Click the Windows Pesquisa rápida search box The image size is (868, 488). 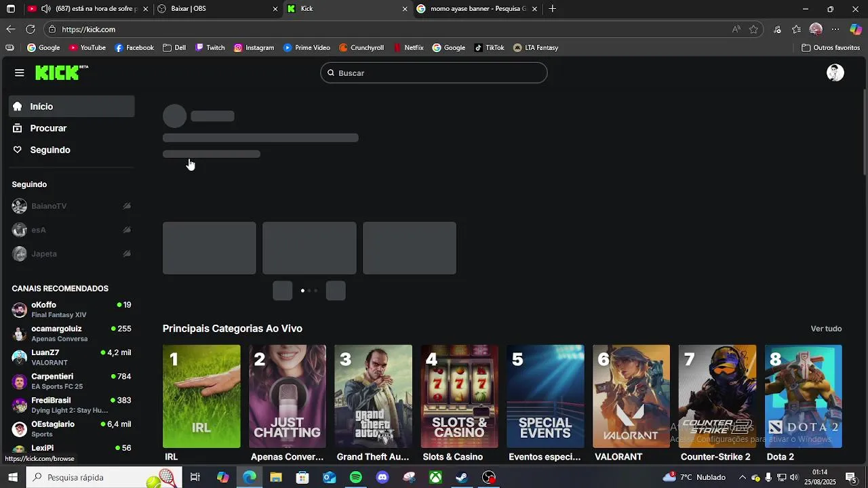[x=104, y=477]
